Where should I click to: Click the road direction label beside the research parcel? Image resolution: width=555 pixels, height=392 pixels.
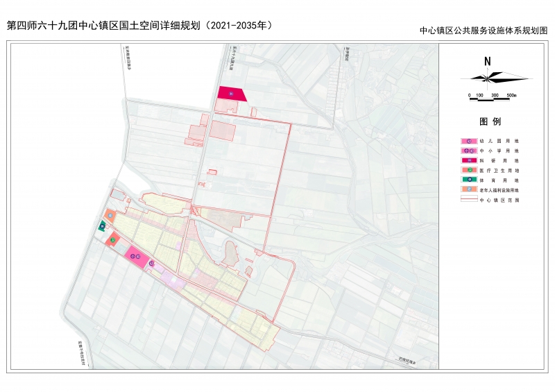232,58
